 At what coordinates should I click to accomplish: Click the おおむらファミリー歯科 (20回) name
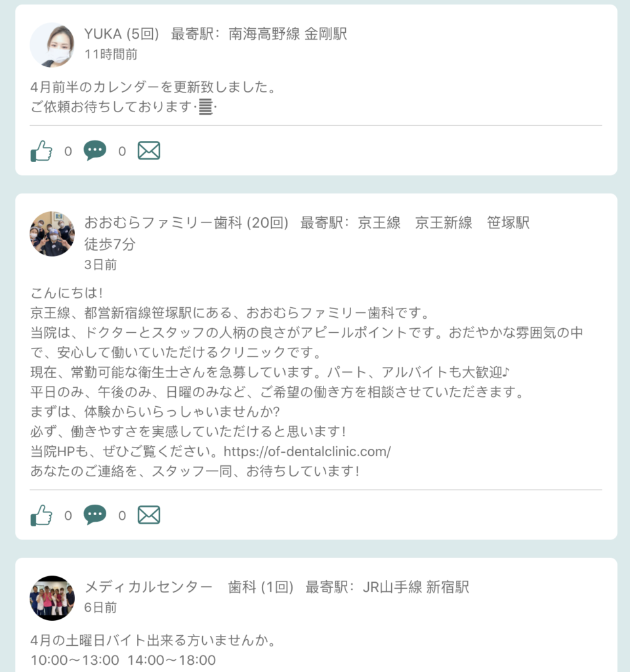[186, 222]
